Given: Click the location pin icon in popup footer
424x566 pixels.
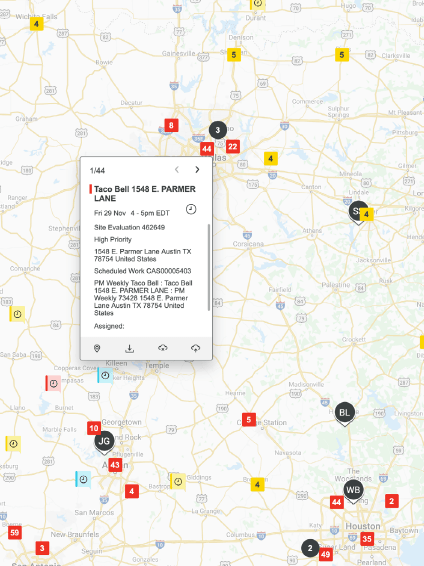Looking at the screenshot, I should (97, 348).
